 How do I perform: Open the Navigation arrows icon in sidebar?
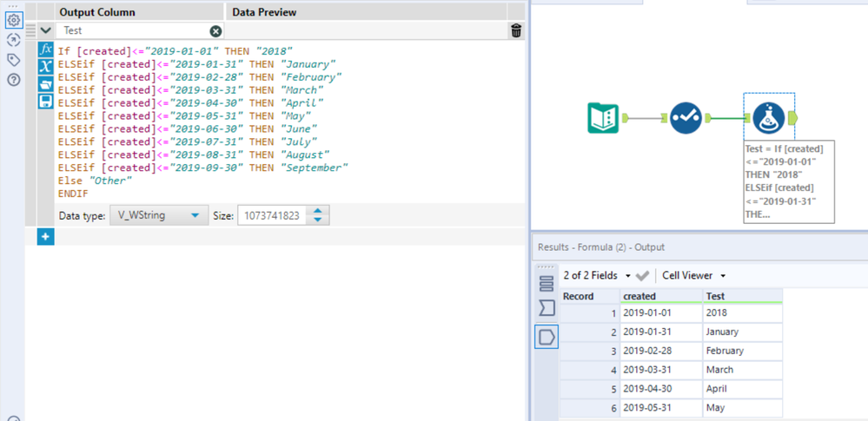pyautogui.click(x=14, y=40)
